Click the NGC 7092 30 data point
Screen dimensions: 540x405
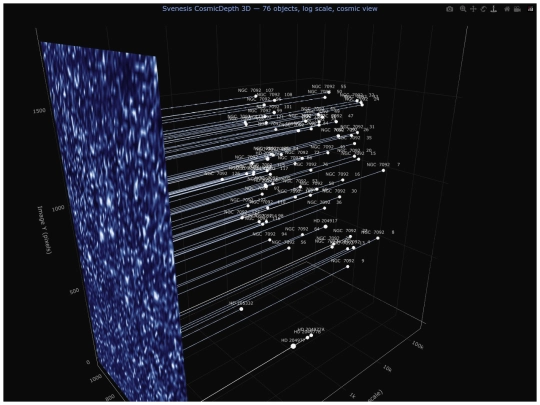click(x=340, y=197)
